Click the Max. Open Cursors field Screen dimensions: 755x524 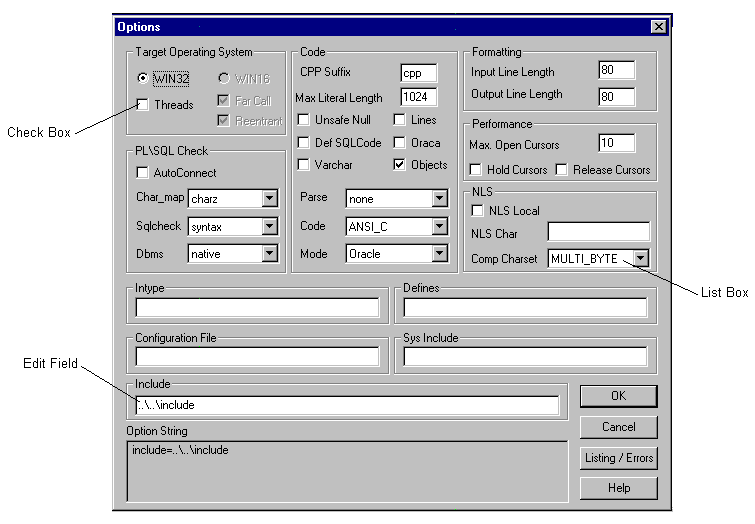click(x=617, y=143)
